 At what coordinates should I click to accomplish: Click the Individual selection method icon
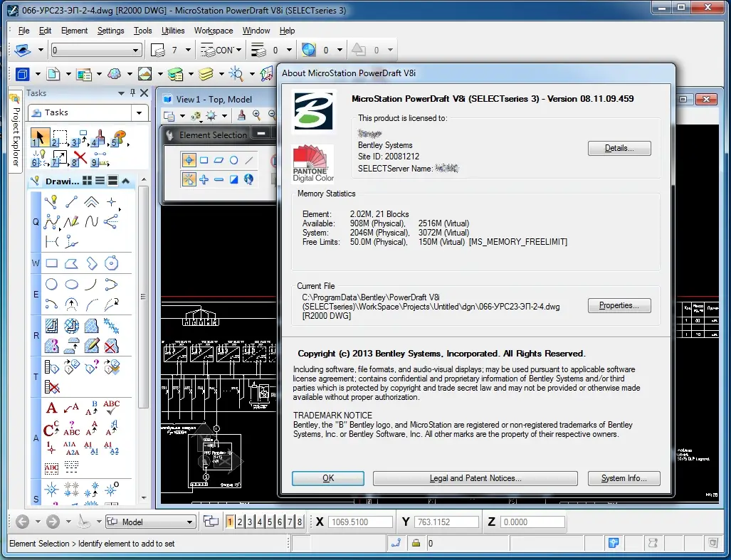point(189,160)
